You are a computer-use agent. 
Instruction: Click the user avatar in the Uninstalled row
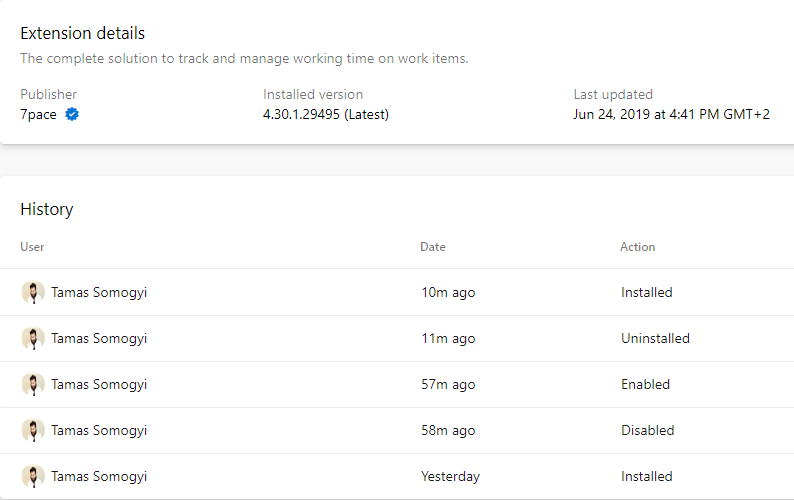33,338
